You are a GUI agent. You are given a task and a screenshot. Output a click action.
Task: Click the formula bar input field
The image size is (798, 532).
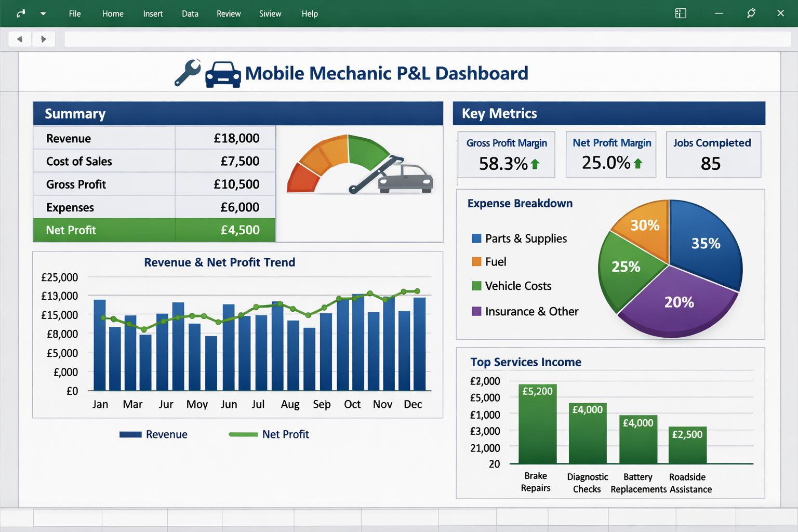428,39
